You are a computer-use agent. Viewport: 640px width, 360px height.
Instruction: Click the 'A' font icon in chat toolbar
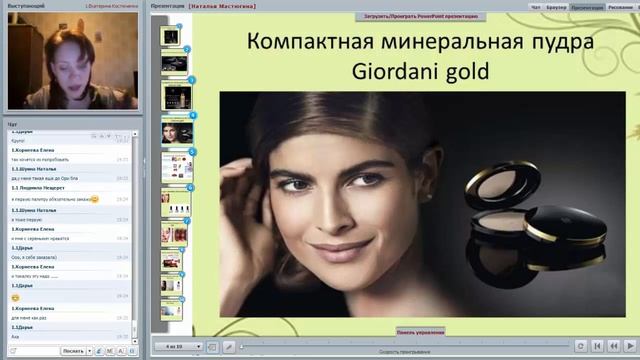click(121, 351)
